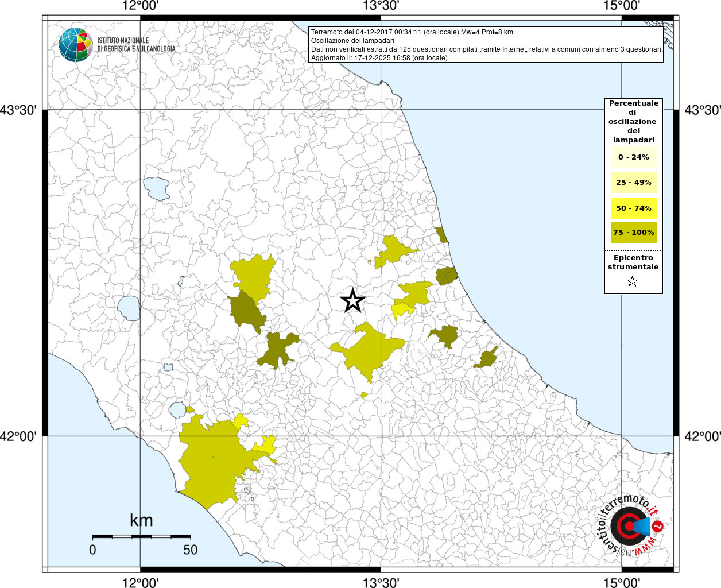This screenshot has height=588, width=721.
Task: Click Lake Trasimeno on the map
Action: pyautogui.click(x=156, y=188)
